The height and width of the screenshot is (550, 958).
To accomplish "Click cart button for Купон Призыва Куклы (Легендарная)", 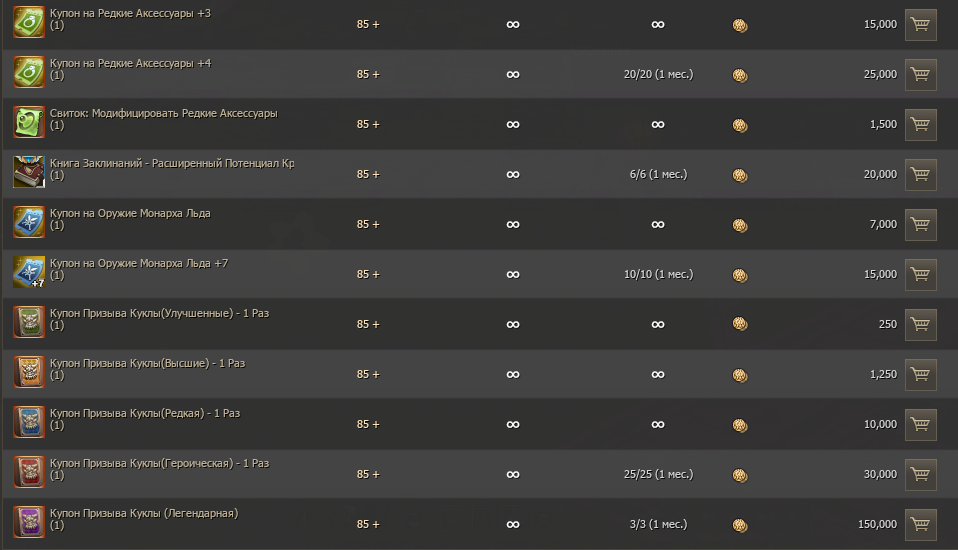I will point(920,524).
